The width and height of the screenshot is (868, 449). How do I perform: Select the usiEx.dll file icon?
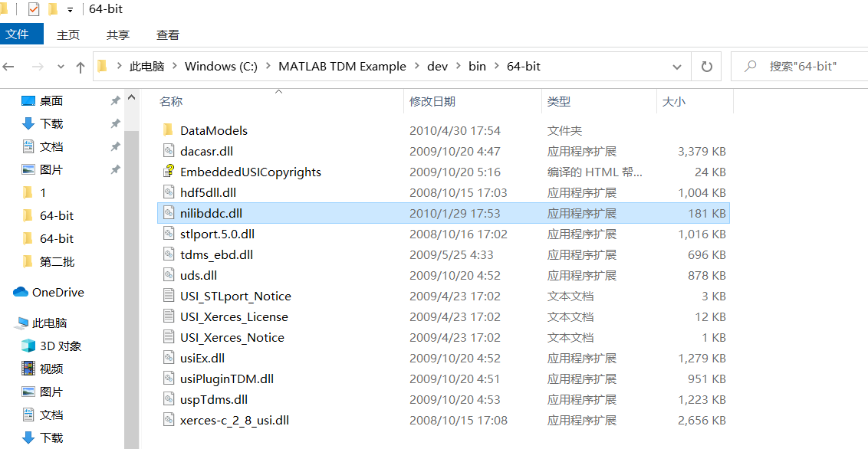(169, 359)
